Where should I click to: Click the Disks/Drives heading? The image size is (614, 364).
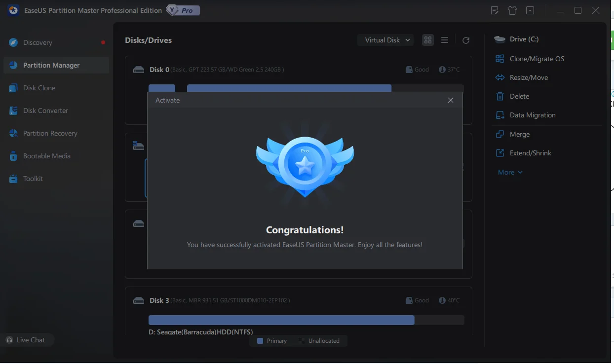click(149, 40)
